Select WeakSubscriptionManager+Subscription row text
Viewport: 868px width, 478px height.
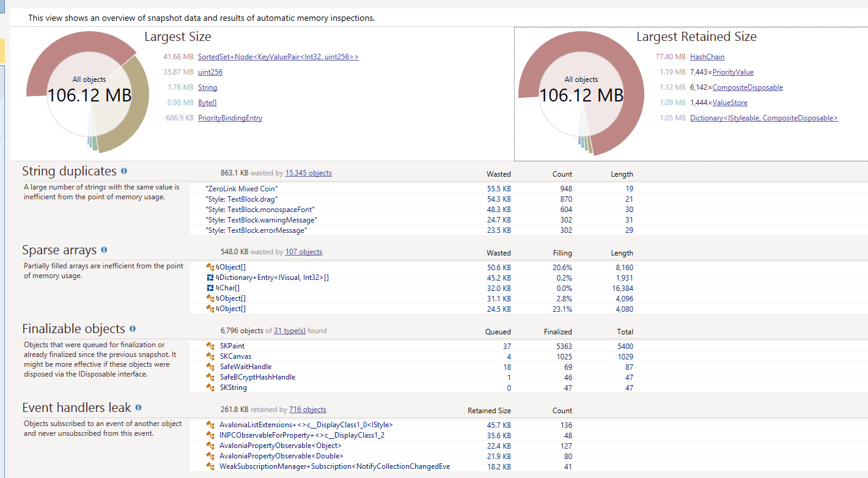click(x=335, y=466)
